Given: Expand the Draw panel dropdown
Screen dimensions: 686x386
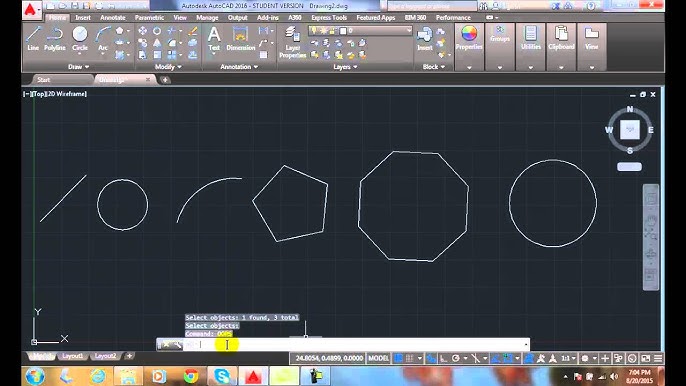Looking at the screenshot, I should (79, 67).
